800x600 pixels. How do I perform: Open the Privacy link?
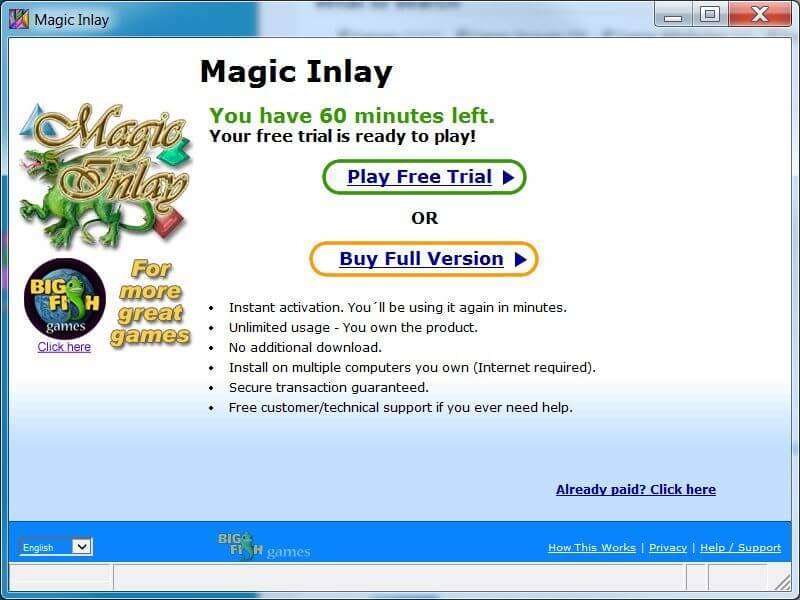coord(668,547)
